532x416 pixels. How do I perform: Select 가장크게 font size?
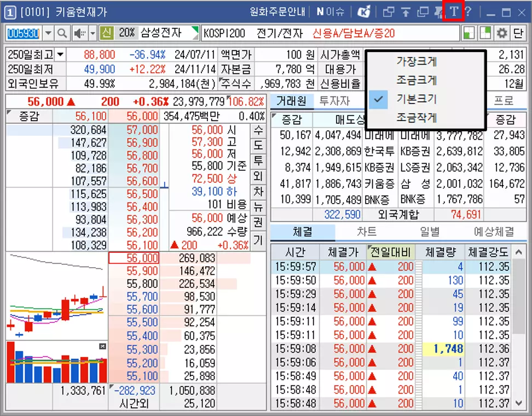click(x=417, y=62)
